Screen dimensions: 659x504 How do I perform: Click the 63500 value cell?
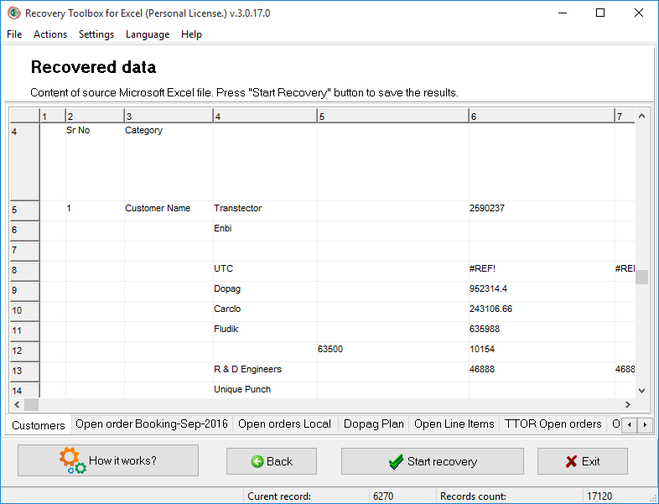tap(393, 351)
